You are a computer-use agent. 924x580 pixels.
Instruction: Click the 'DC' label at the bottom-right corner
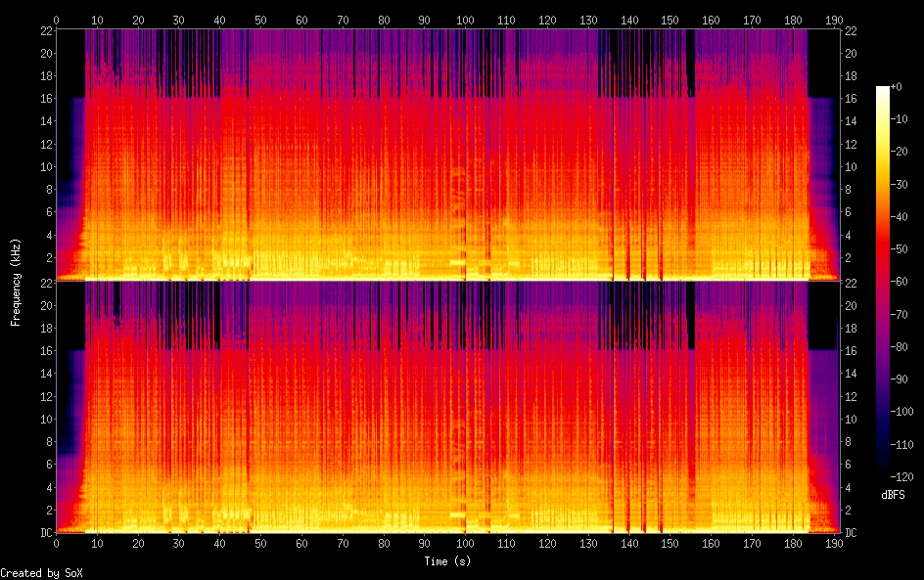click(851, 533)
